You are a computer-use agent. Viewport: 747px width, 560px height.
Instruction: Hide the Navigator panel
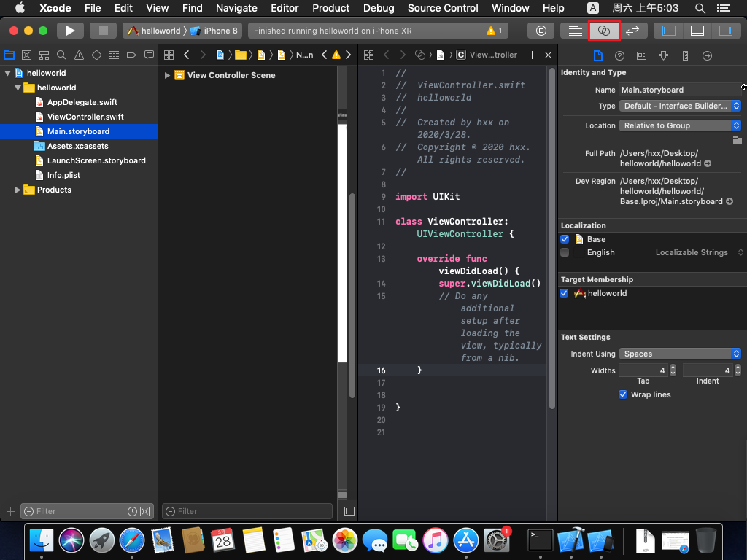[669, 31]
